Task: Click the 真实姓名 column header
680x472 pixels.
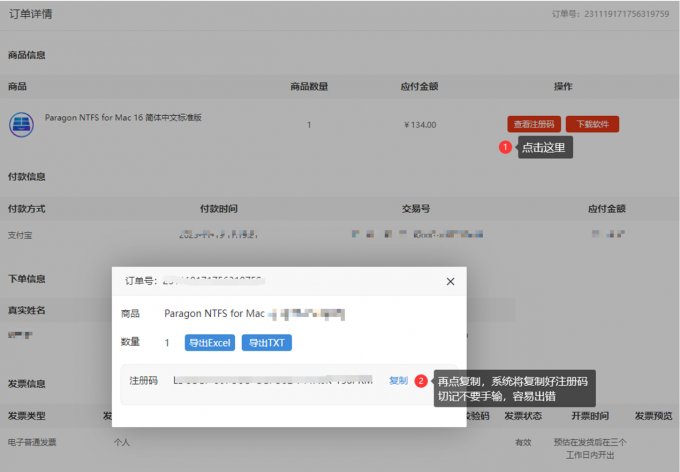Action: pyautogui.click(x=26, y=310)
